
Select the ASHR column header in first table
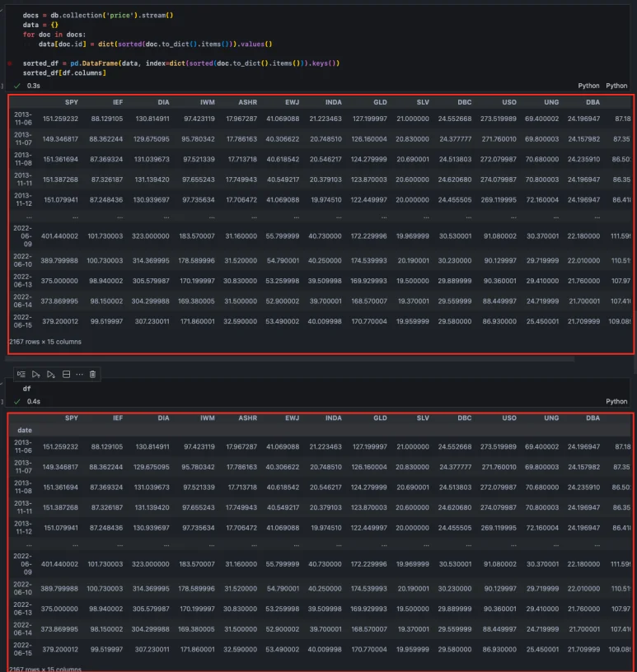246,102
